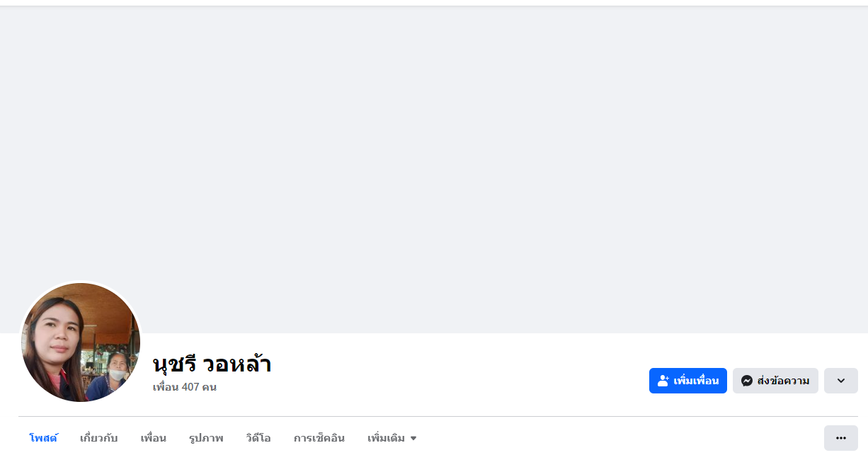
Task: Select the รูปภาพ tab
Action: tap(206, 438)
